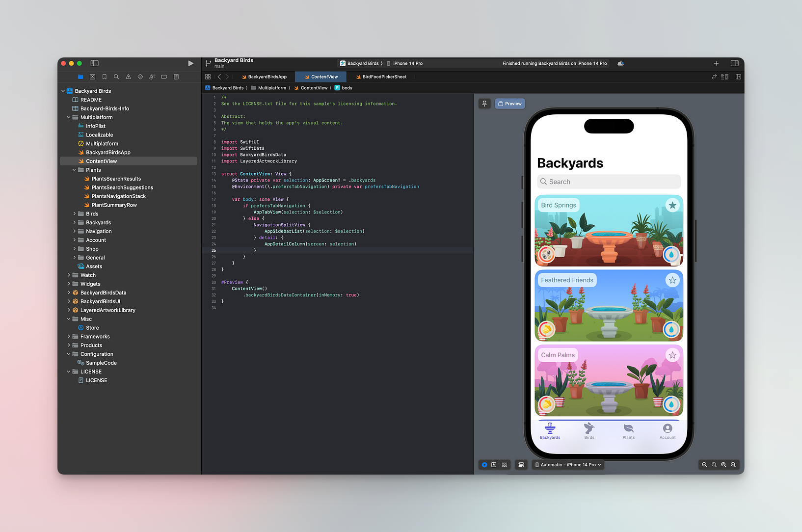The image size is (802, 532).
Task: Toggle the inspector panel open
Action: point(735,63)
